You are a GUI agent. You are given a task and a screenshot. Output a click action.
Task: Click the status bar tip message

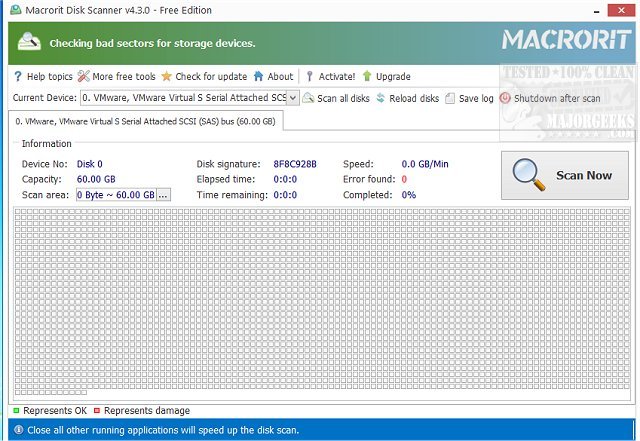[x=163, y=430]
